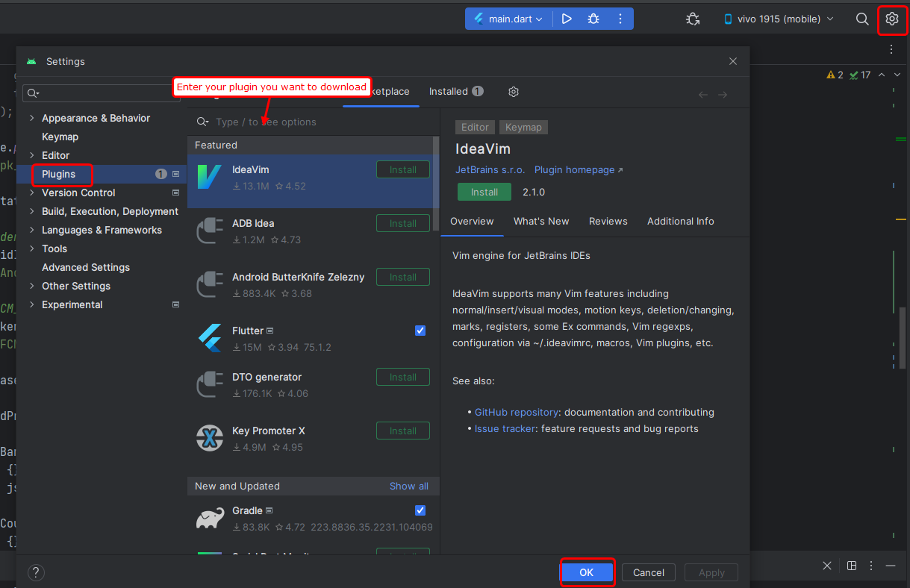Click the Run play icon in toolbar
The width and height of the screenshot is (910, 588).
coord(567,19)
